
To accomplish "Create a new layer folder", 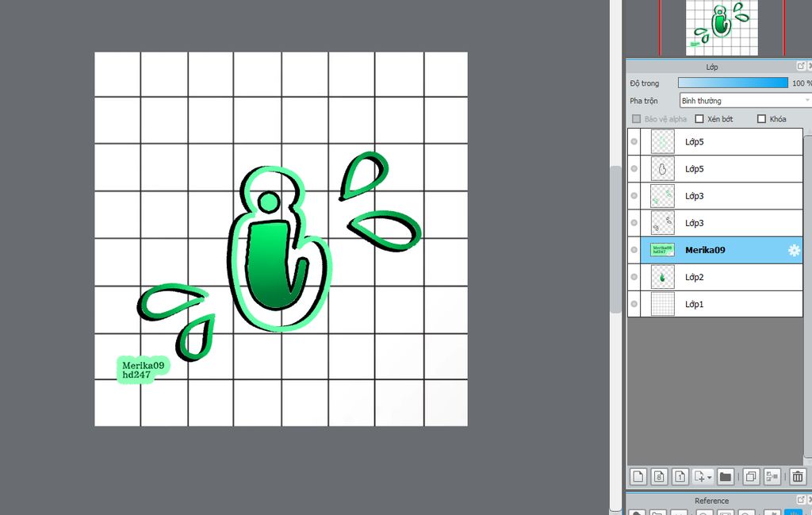I will 725,476.
